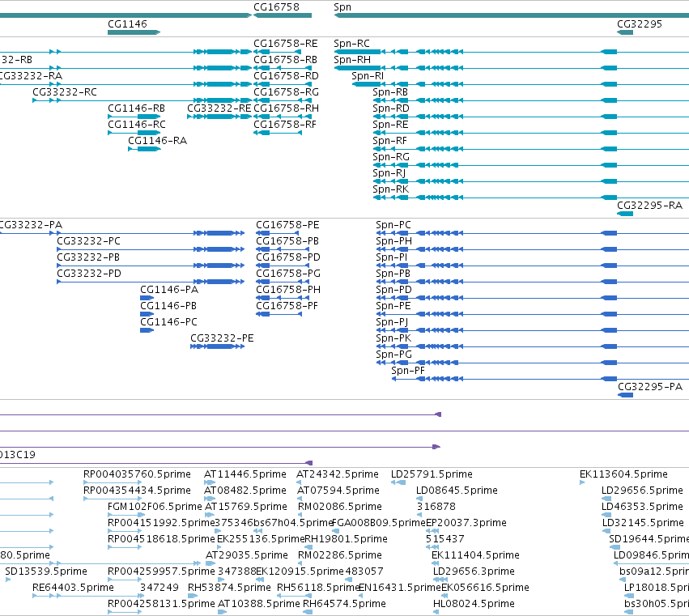
Task: Select transcript Spn-RB
Action: click(x=390, y=92)
